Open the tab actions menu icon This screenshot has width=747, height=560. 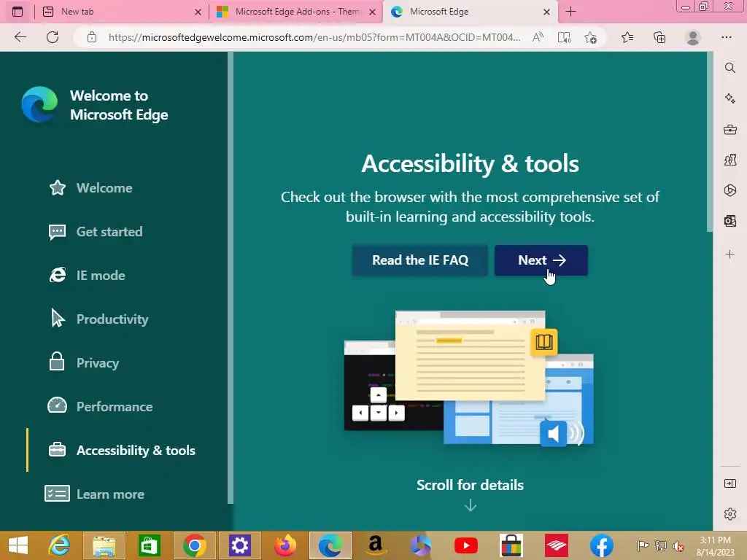(18, 12)
